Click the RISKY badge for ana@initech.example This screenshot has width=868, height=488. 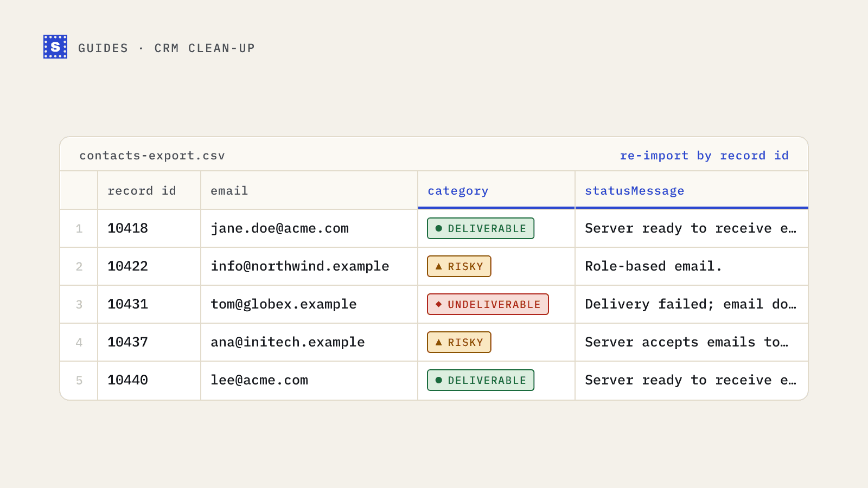459,342
